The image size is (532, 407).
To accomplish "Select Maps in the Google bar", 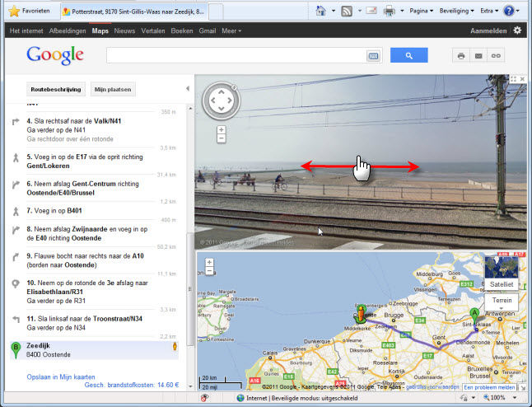I will point(100,30).
